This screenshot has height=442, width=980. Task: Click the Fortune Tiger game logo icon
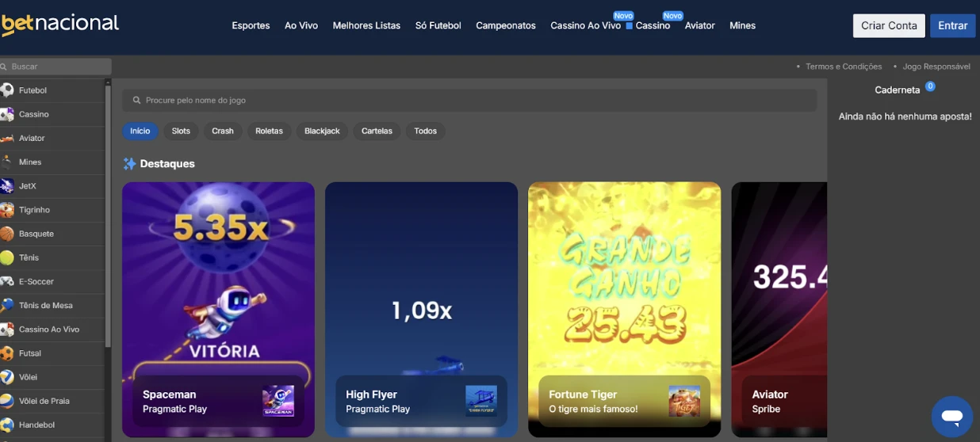pyautogui.click(x=684, y=402)
